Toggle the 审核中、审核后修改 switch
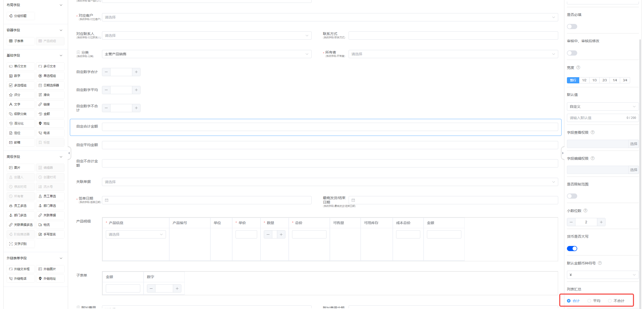This screenshot has width=644, height=309. 572,53
